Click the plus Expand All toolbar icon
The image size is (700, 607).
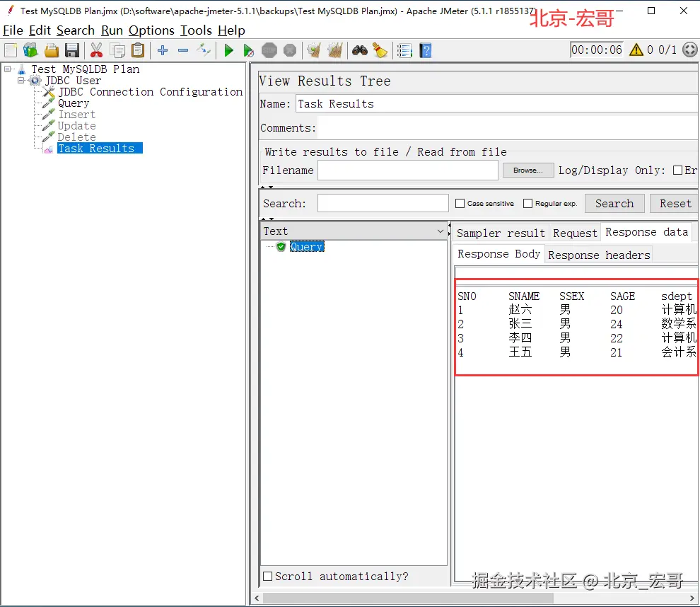point(163,50)
